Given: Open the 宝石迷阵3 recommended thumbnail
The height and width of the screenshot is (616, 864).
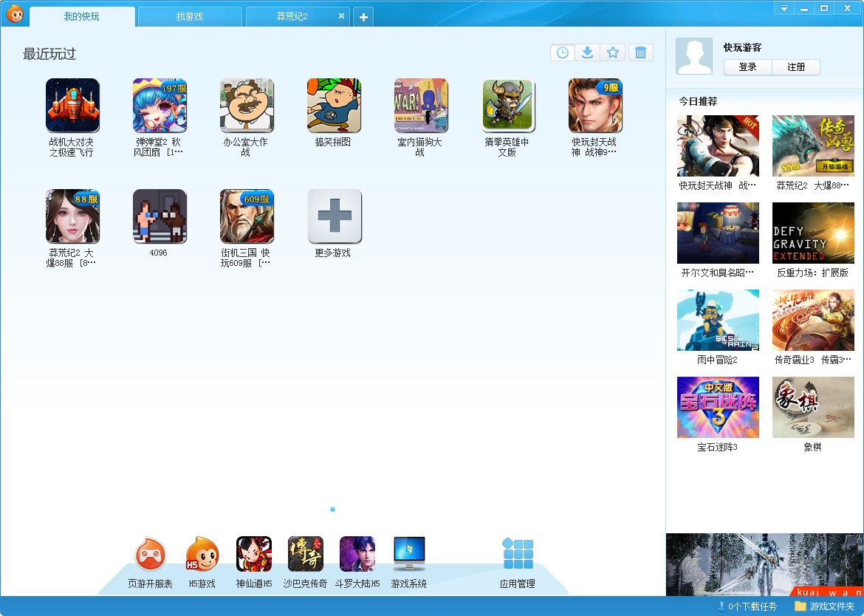Looking at the screenshot, I should pos(718,407).
